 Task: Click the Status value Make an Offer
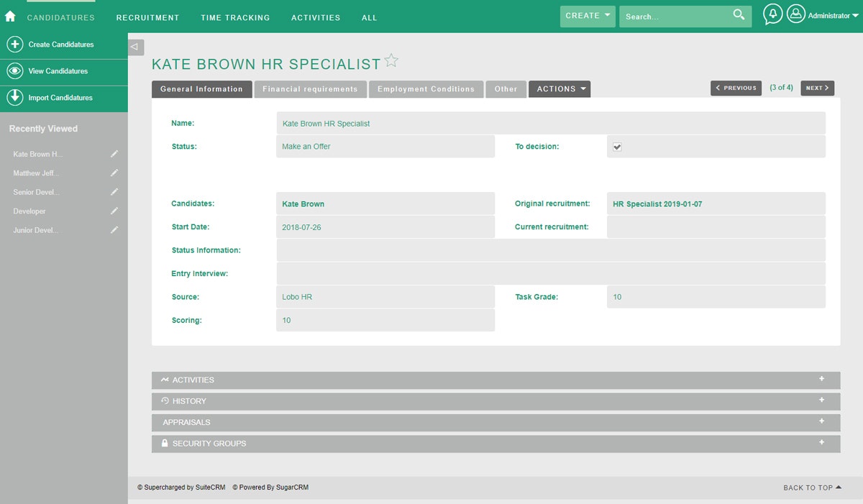coord(306,147)
